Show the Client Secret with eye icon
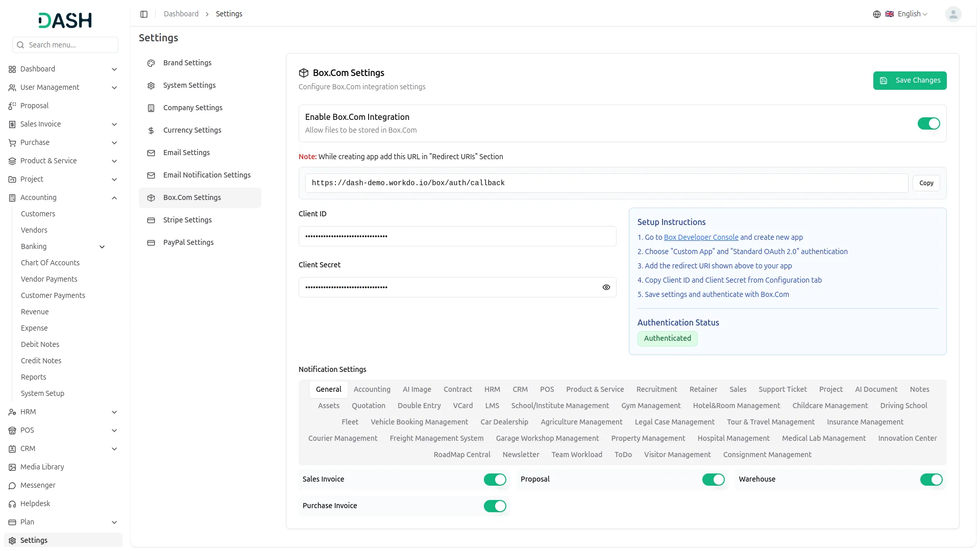The image size is (980, 551). pos(606,287)
